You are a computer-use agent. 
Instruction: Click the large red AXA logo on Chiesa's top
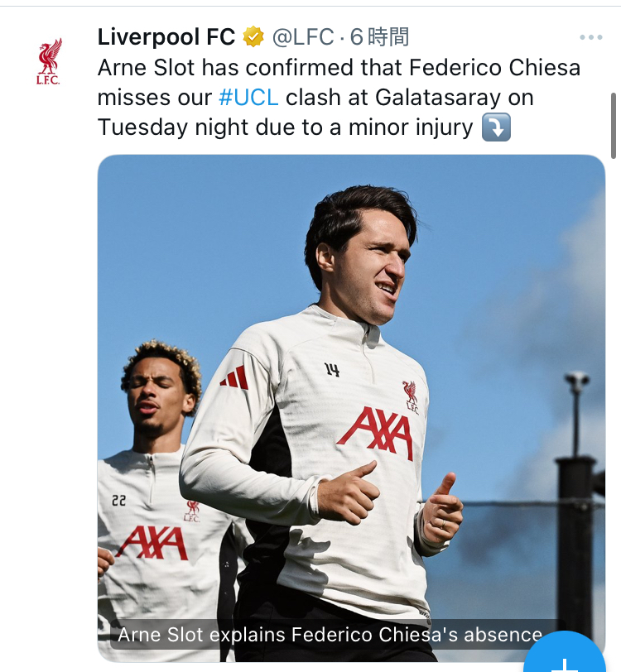[378, 432]
